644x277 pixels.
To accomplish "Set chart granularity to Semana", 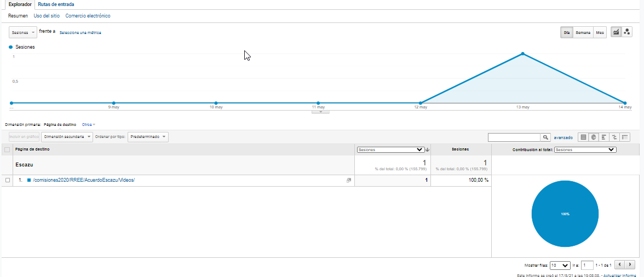I will tap(583, 32).
